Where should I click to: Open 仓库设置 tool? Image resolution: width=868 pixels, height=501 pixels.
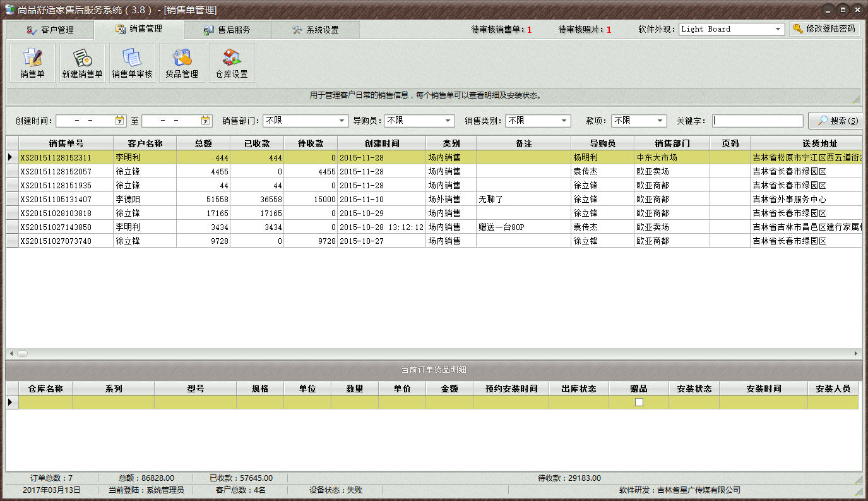(232, 63)
